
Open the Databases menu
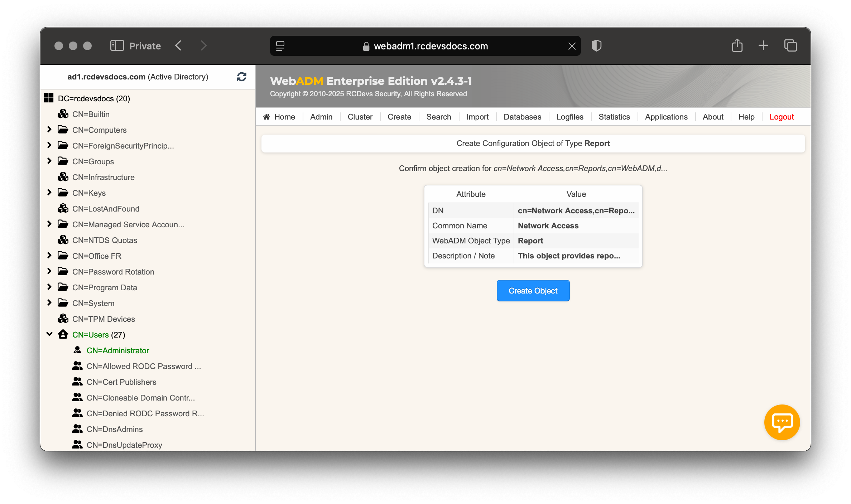(x=522, y=117)
